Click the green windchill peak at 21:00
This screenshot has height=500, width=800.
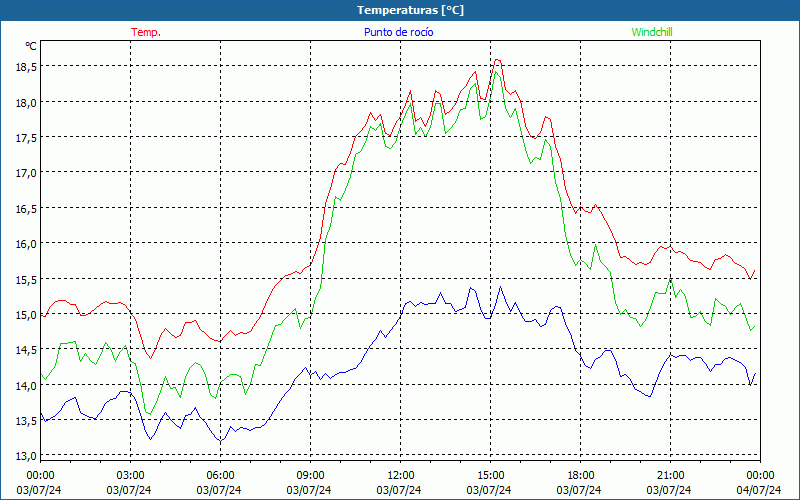670,279
